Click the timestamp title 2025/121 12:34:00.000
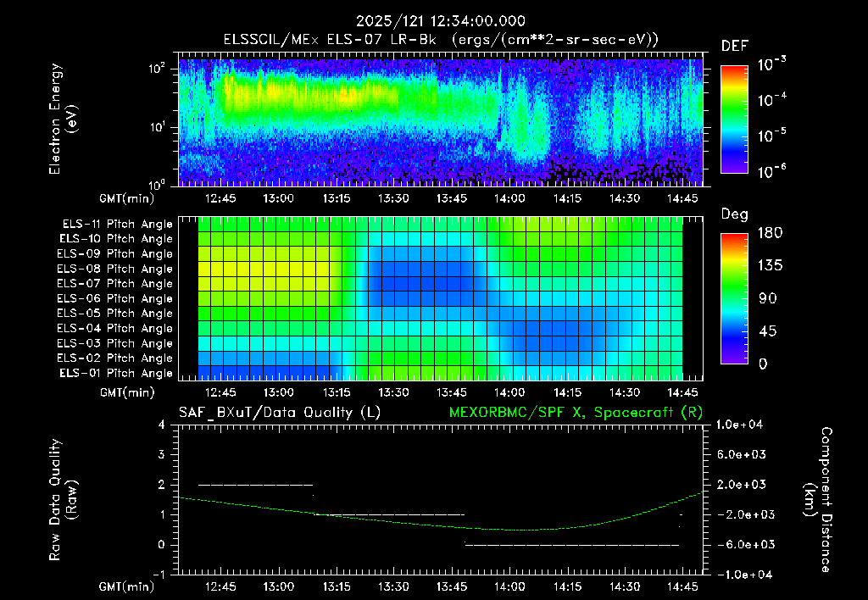Viewport: 868px width, 600px height. pyautogui.click(x=440, y=21)
